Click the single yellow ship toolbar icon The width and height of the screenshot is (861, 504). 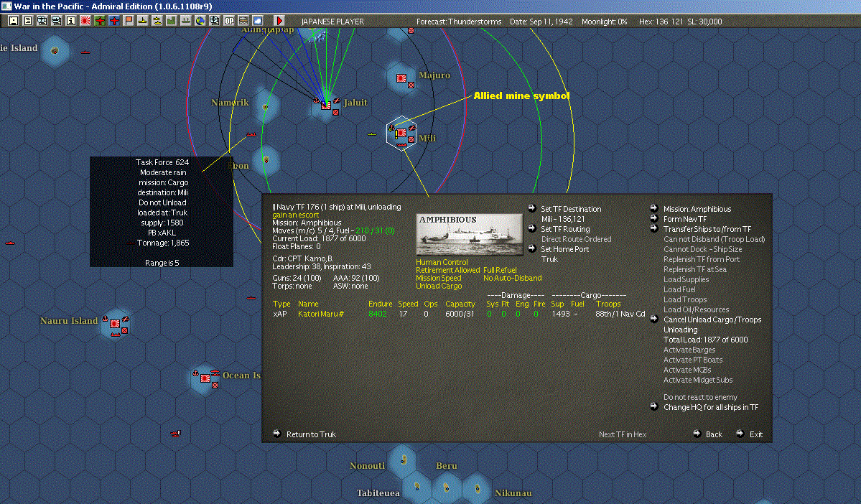143,21
